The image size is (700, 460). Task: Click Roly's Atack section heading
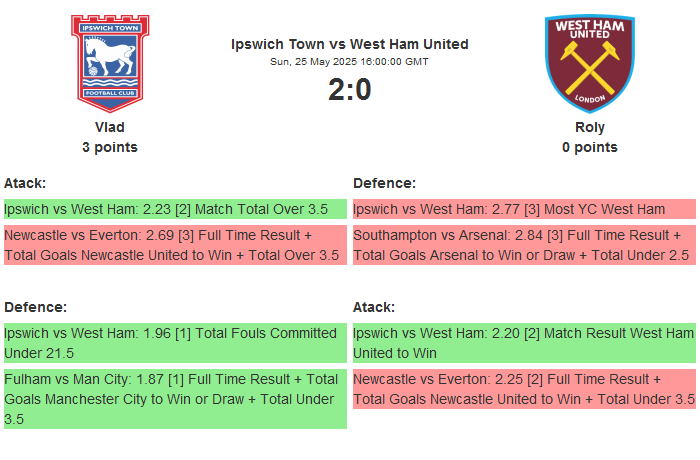pyautogui.click(x=374, y=307)
